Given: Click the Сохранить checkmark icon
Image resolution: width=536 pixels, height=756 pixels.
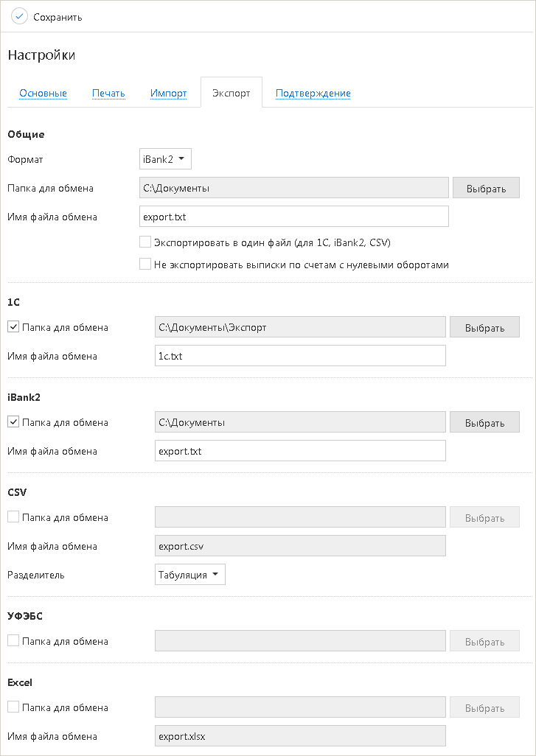Looking at the screenshot, I should [x=19, y=16].
